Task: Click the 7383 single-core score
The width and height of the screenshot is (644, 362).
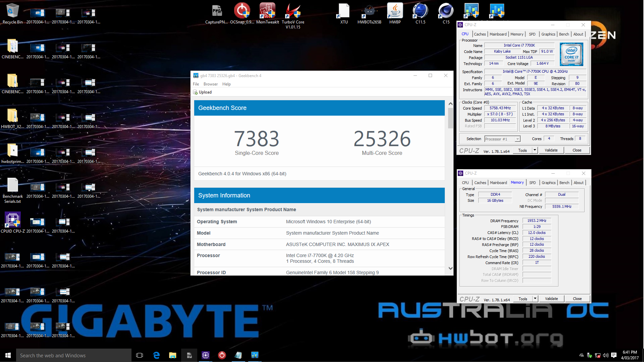Action: 257,139
